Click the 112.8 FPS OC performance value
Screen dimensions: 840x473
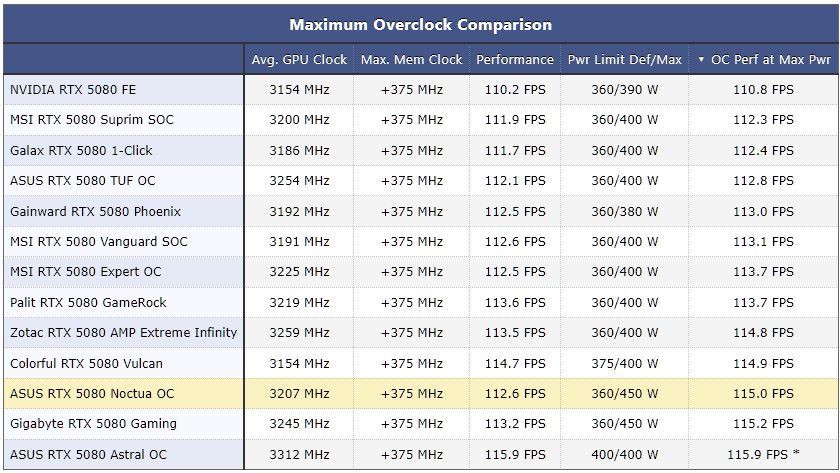(763, 181)
